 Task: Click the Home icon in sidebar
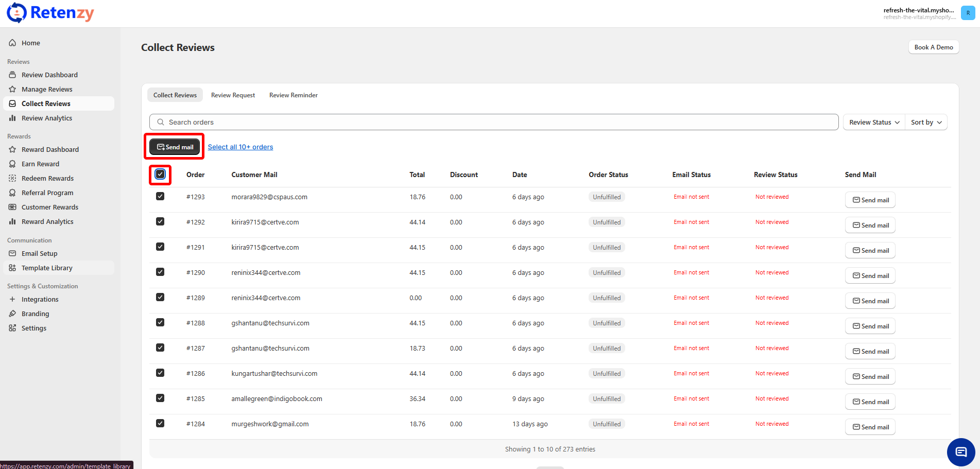coord(12,43)
